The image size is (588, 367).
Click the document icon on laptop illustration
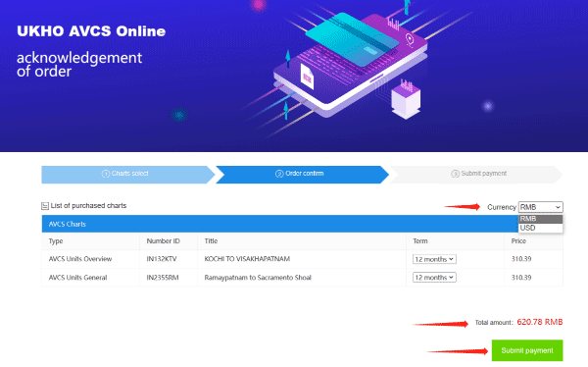307,77
